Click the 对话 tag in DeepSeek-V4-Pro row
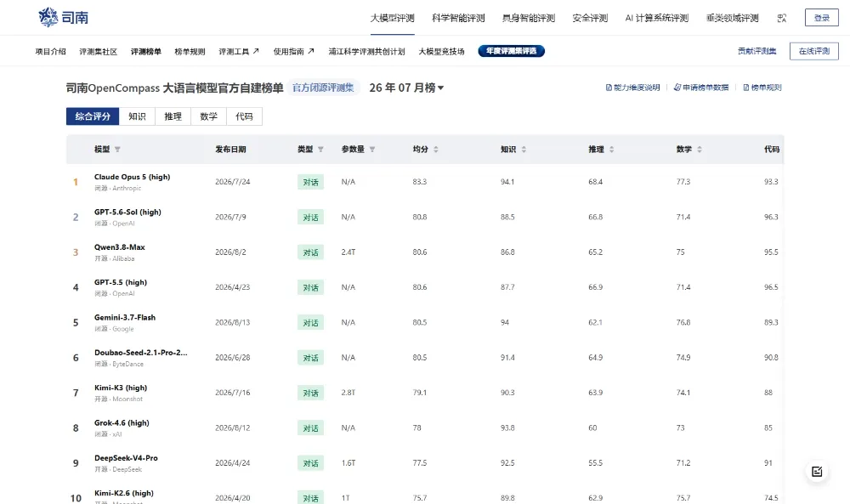The height and width of the screenshot is (504, 850). click(x=310, y=463)
